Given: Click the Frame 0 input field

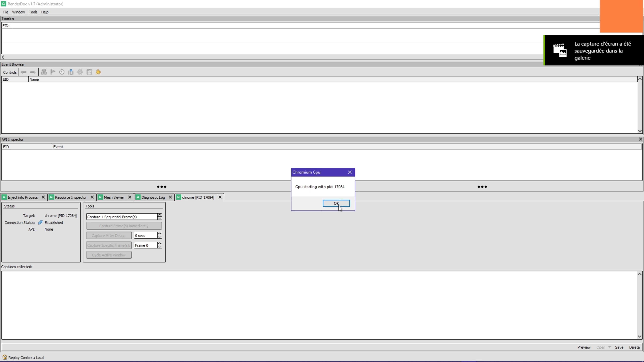Looking at the screenshot, I should 146,245.
